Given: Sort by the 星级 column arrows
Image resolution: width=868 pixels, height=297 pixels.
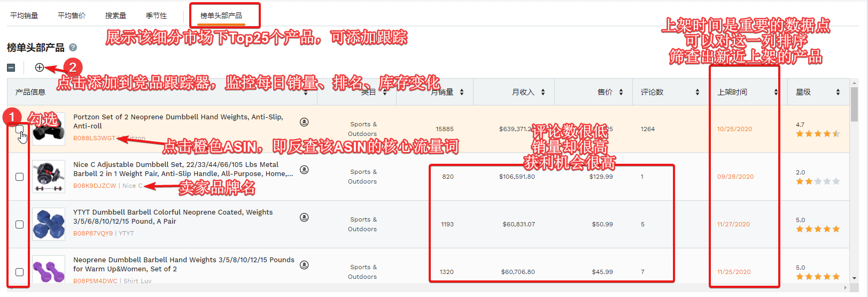Looking at the screenshot, I should (838, 92).
